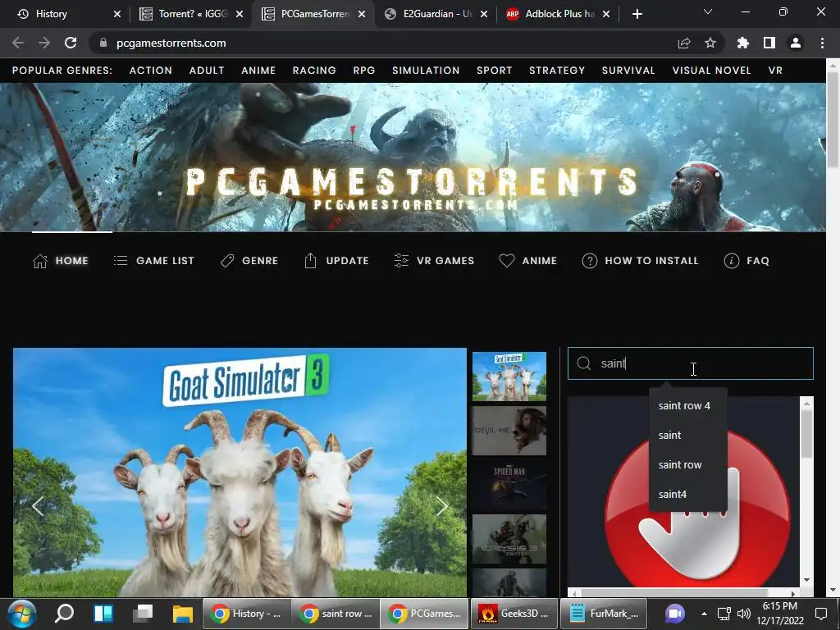Open VR GAMES menu item
The width and height of the screenshot is (840, 630).
point(434,261)
